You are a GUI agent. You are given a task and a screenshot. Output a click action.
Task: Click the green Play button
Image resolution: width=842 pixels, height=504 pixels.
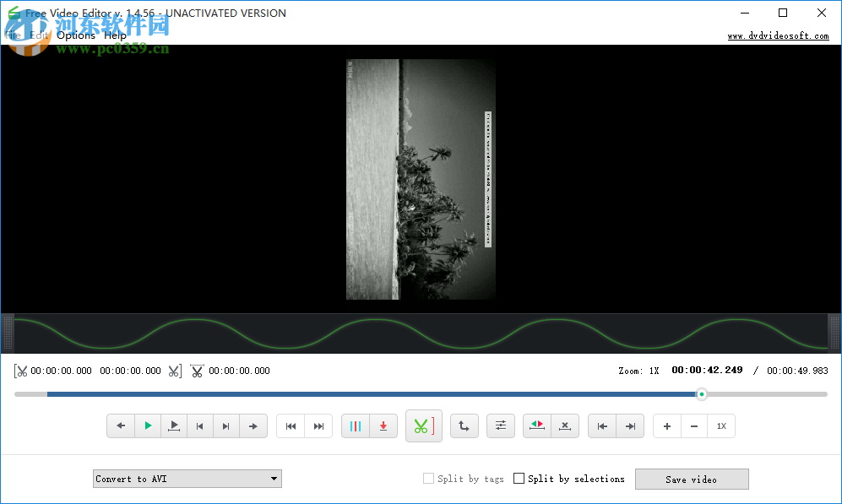click(x=147, y=425)
